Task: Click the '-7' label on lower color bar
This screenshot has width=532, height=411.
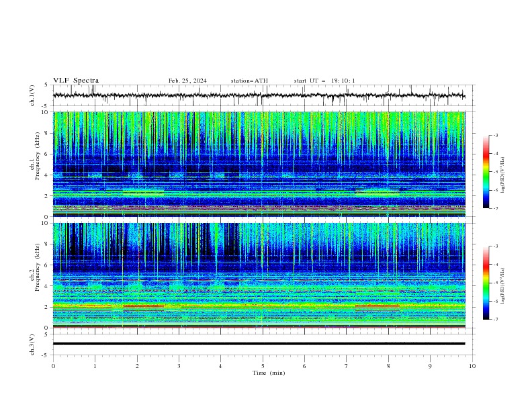Action: click(495, 320)
